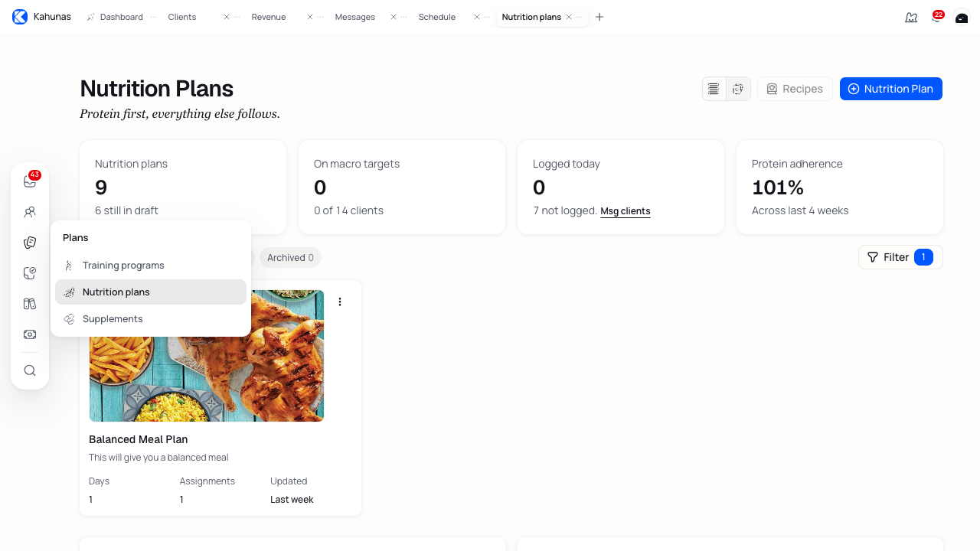The height and width of the screenshot is (551, 980).
Task: Open the inbox icon with 43 badge
Action: tap(30, 181)
